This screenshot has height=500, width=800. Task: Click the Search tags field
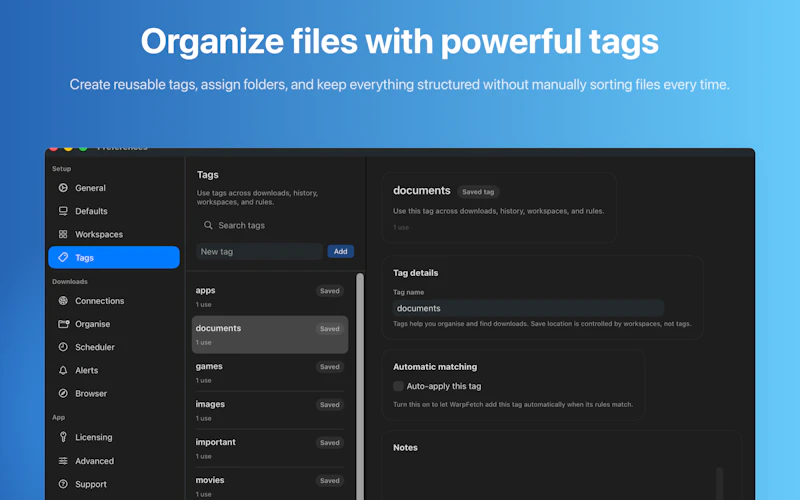point(276,225)
